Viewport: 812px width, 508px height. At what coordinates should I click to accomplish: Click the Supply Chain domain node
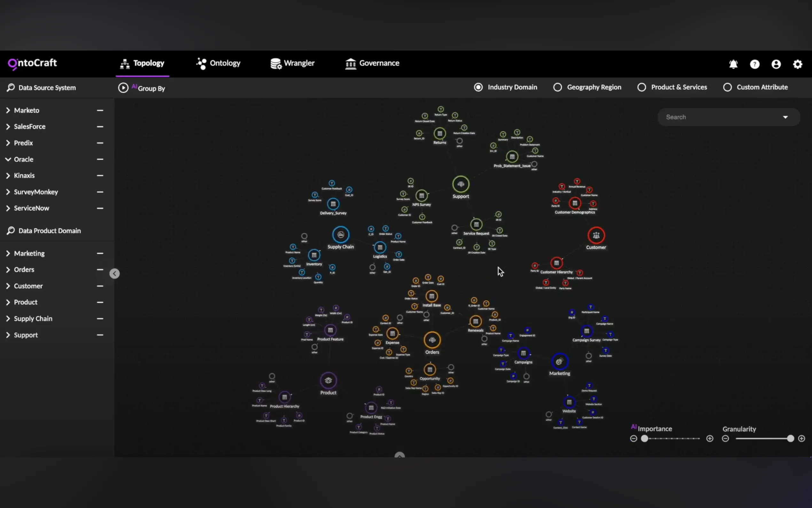click(340, 235)
